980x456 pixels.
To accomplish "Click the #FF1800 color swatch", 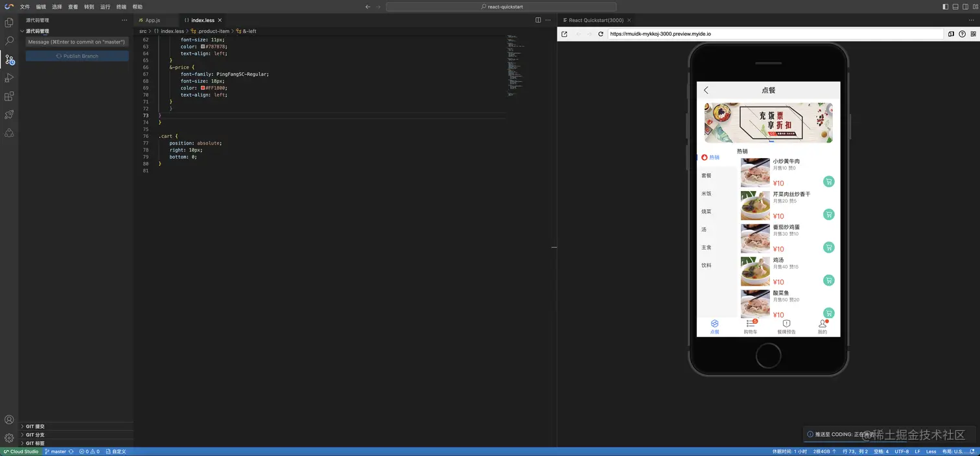I will (203, 87).
